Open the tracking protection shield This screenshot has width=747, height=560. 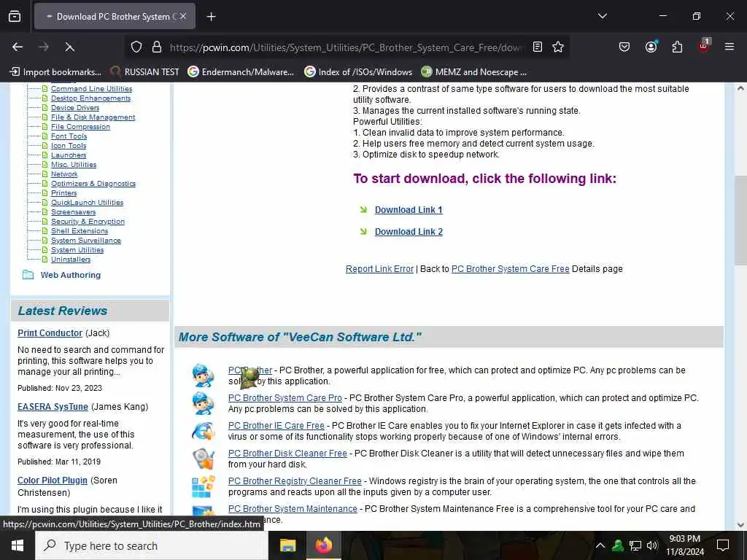[136, 47]
